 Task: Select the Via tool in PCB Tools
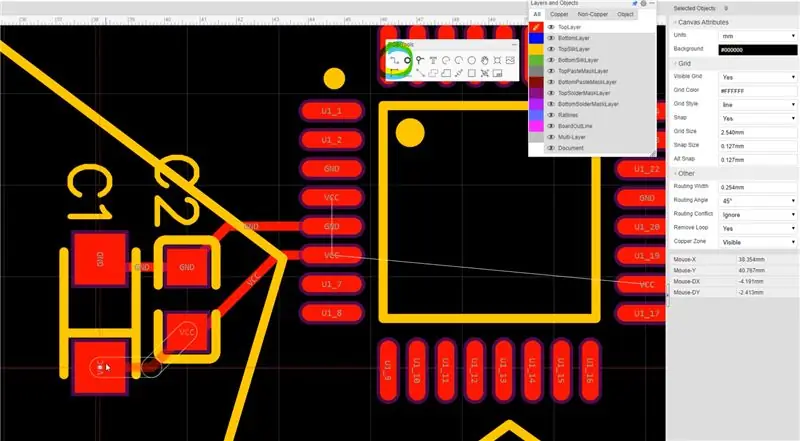(x=420, y=60)
